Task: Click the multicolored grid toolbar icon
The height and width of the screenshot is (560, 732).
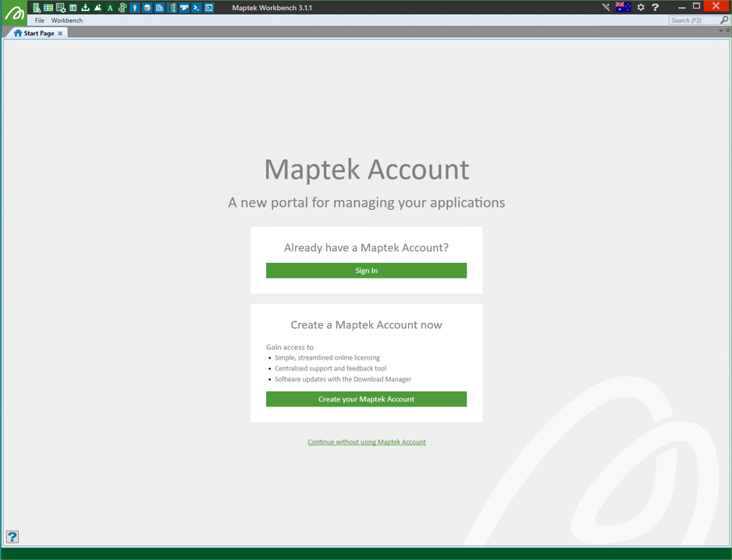Action: [172, 8]
